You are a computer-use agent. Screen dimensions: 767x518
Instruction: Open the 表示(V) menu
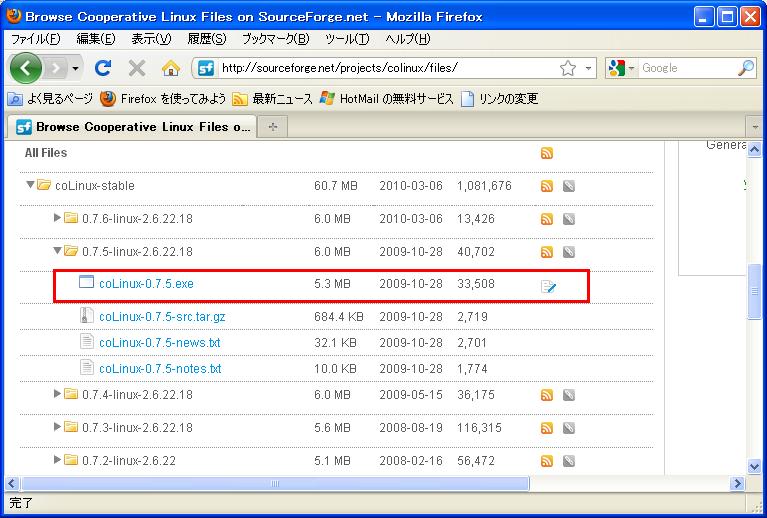(x=151, y=39)
